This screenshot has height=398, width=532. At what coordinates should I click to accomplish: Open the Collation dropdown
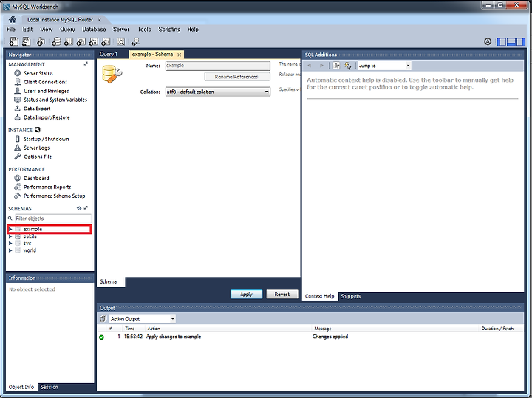click(218, 92)
